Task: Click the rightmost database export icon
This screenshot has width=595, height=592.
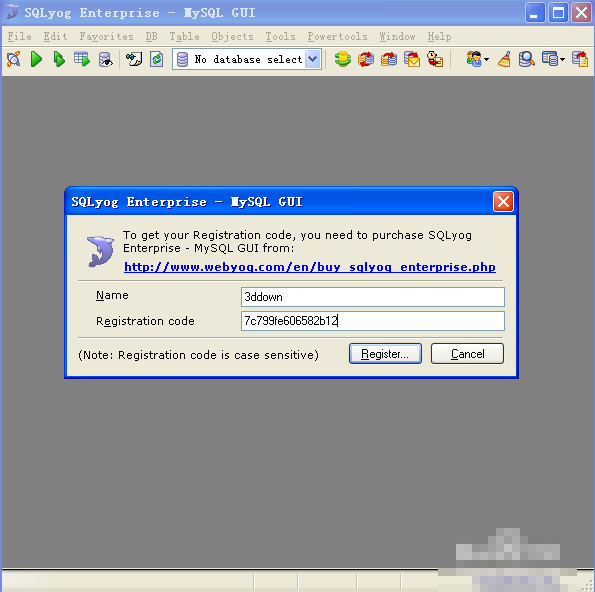Action: coord(580,59)
